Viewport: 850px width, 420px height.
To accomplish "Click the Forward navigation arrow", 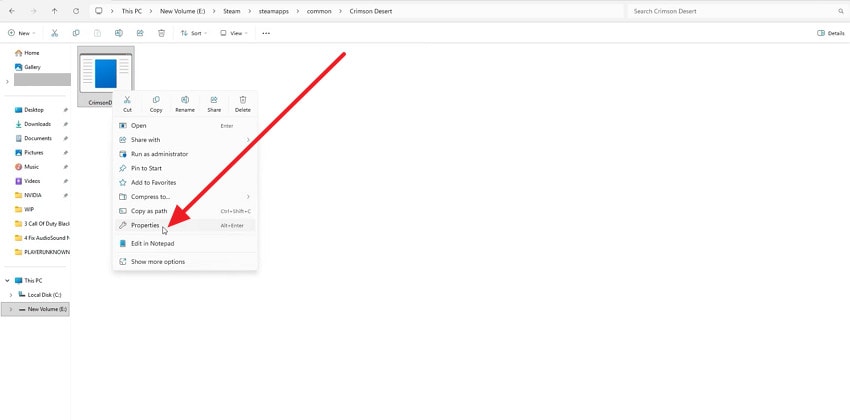I will coord(33,11).
